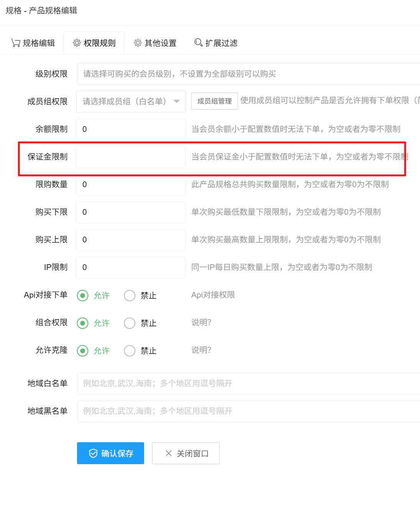Click the 成员组管理 button
420x509 pixels.
tap(214, 101)
